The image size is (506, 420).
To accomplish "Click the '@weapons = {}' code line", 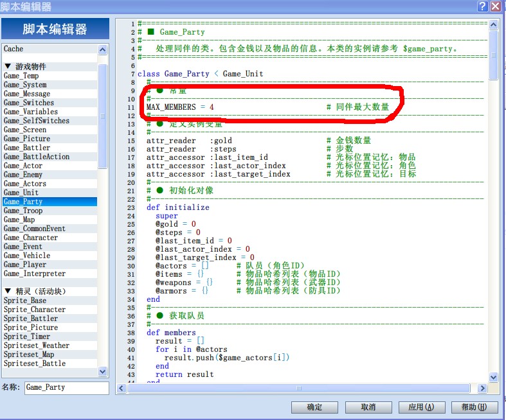I will (x=184, y=283).
